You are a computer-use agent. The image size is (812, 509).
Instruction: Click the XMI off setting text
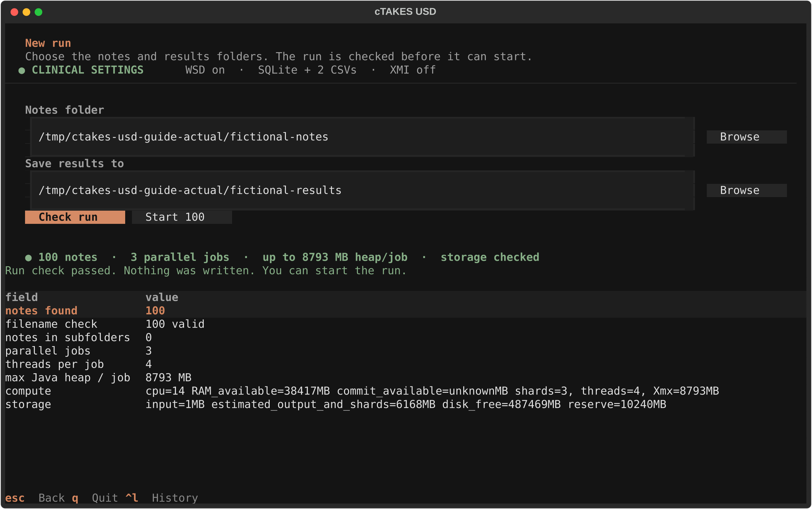(413, 70)
